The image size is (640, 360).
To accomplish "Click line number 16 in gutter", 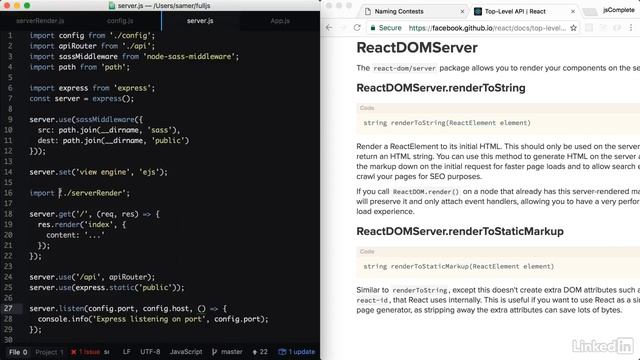I will (9, 193).
